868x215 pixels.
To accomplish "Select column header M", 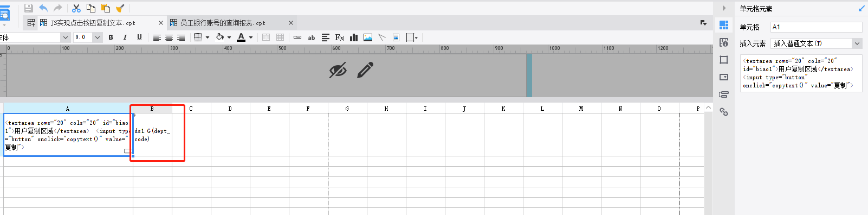I will [x=581, y=109].
